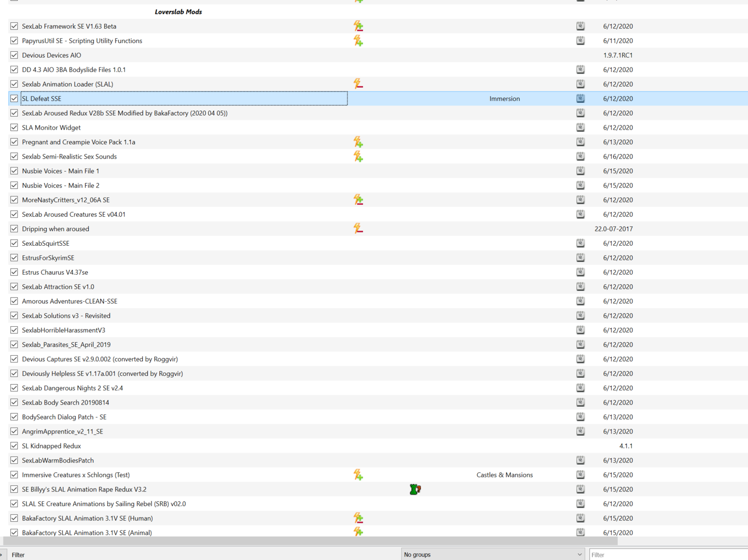
Task: Open the No groups dropdown
Action: [x=493, y=554]
